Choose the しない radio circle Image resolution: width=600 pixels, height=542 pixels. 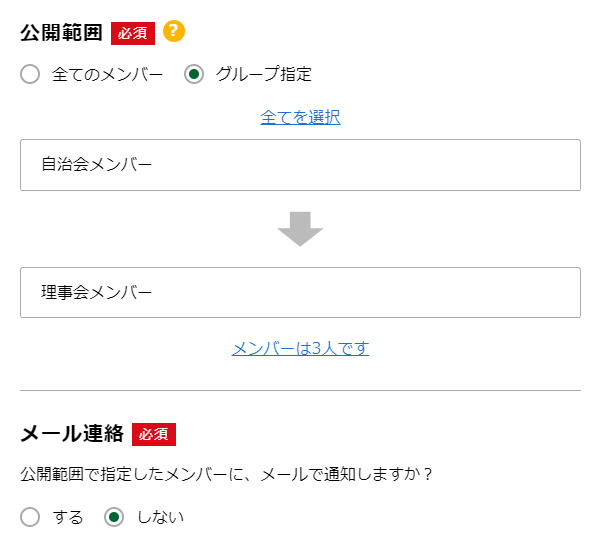(114, 517)
